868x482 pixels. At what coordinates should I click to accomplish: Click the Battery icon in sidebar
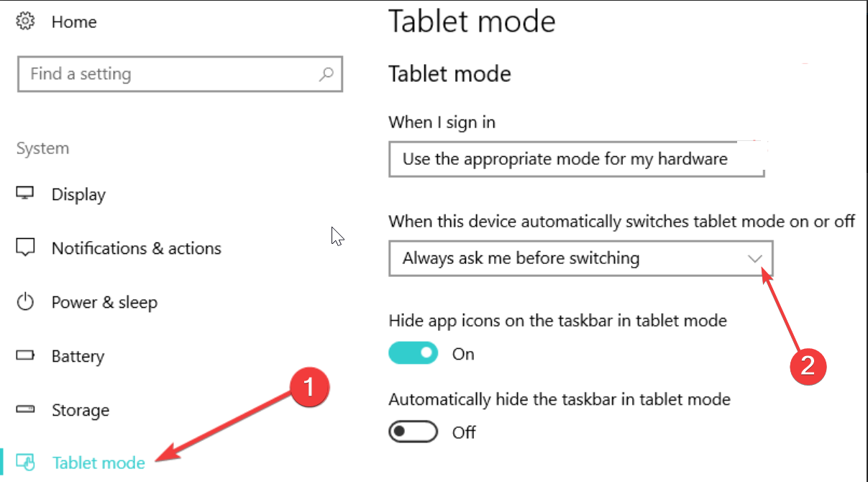tap(26, 356)
